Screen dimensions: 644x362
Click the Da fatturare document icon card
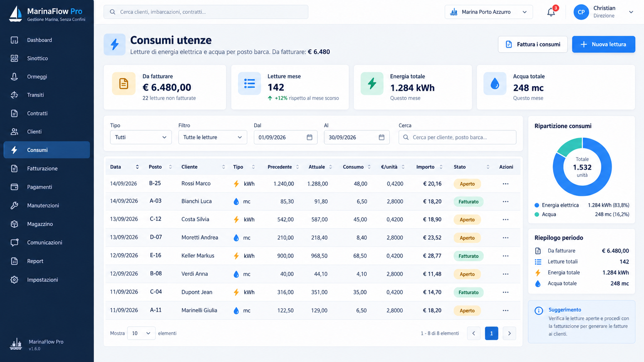[x=124, y=83]
